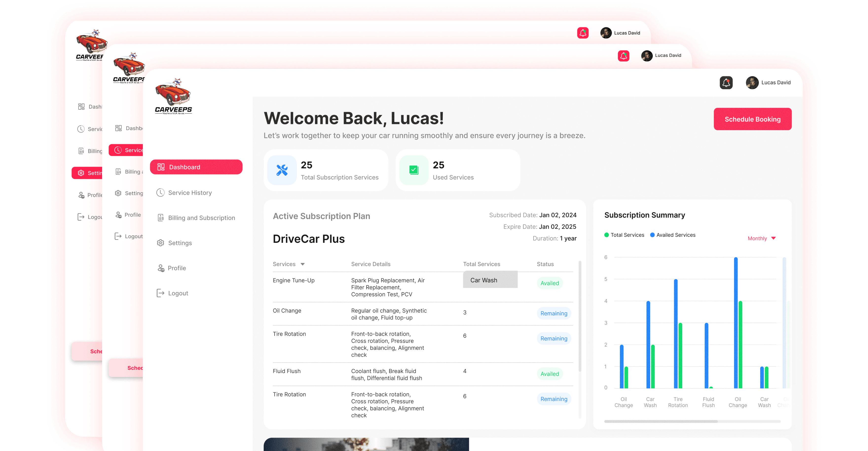This screenshot has width=868, height=451.
Task: Click the wrench tools icon for Total Subscription Services
Action: (282, 170)
